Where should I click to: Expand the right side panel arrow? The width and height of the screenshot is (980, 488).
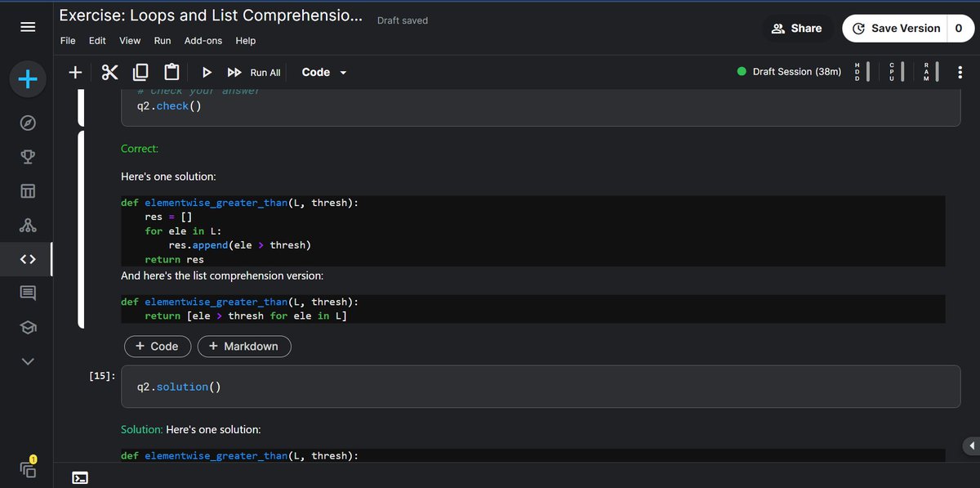(971, 445)
